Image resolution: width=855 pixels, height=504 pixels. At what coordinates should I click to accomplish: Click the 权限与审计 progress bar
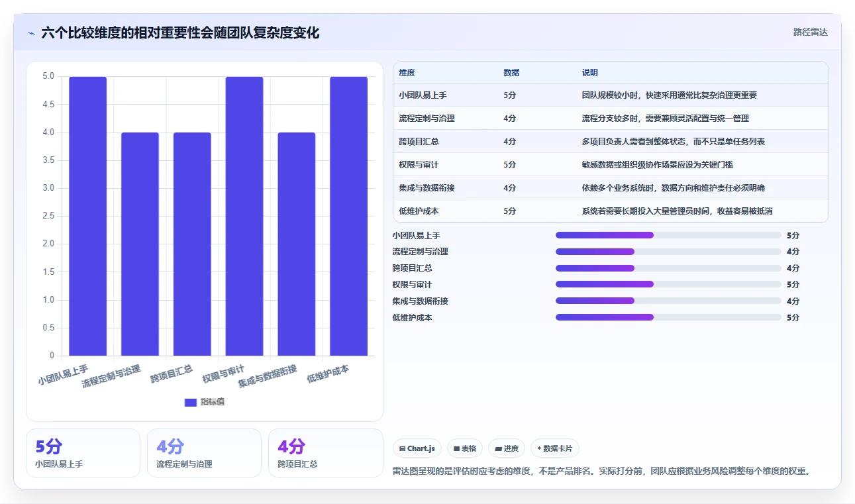tap(669, 284)
